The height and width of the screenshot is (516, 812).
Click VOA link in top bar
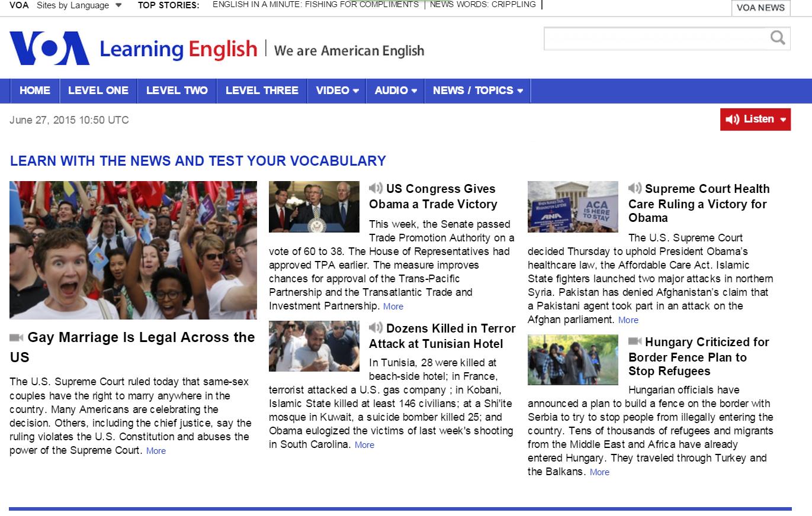18,5
